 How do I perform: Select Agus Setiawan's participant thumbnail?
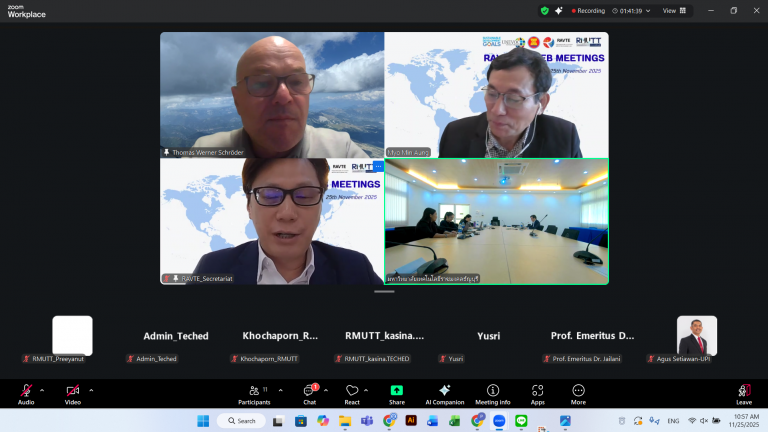tap(696, 336)
